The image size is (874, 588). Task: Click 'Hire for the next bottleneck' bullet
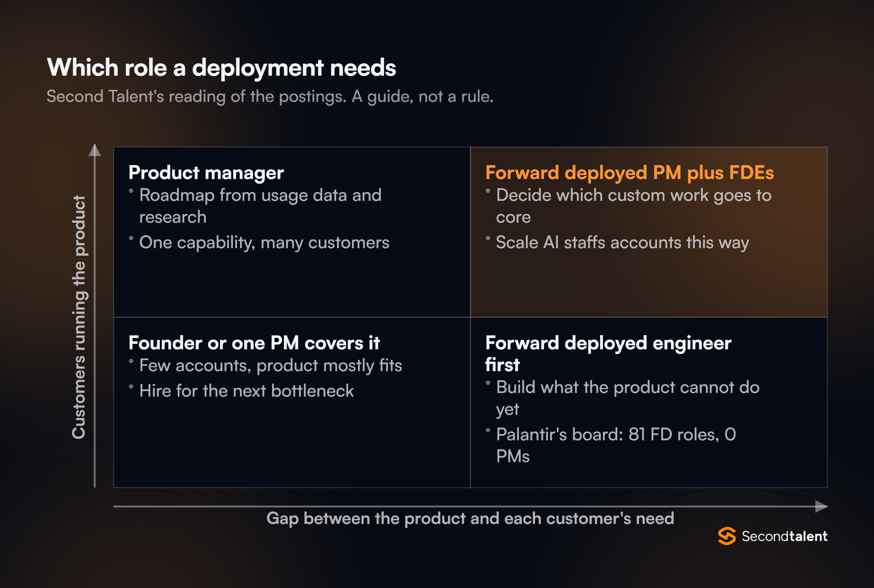pos(247,391)
